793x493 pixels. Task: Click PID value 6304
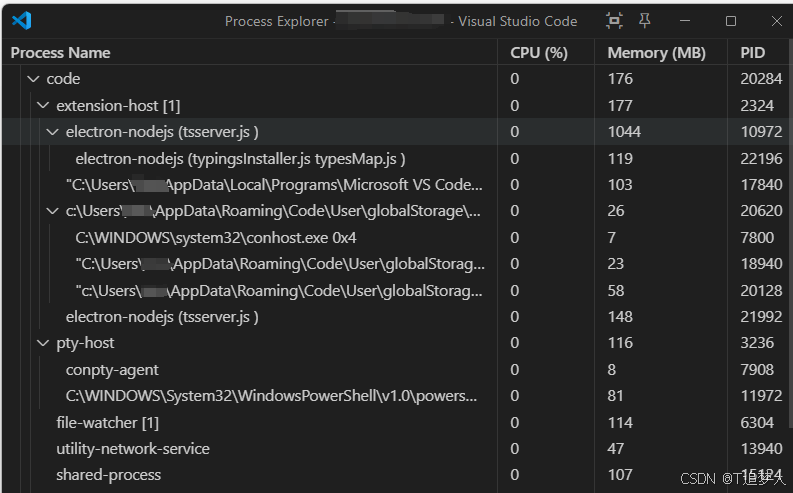click(757, 422)
